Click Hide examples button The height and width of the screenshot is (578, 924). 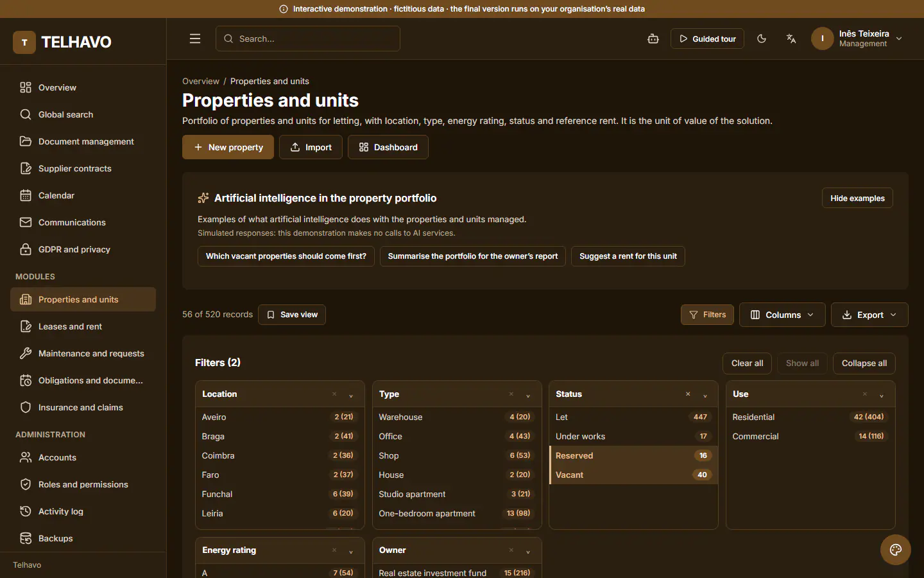coord(857,198)
